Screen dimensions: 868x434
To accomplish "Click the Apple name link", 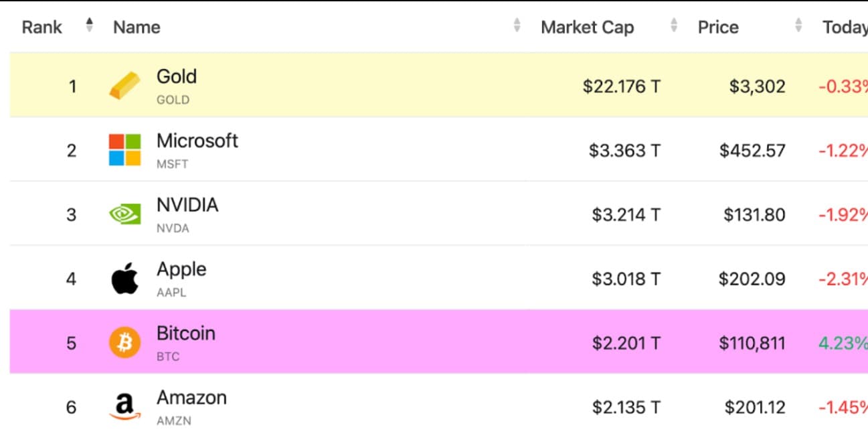I will pyautogui.click(x=181, y=269).
